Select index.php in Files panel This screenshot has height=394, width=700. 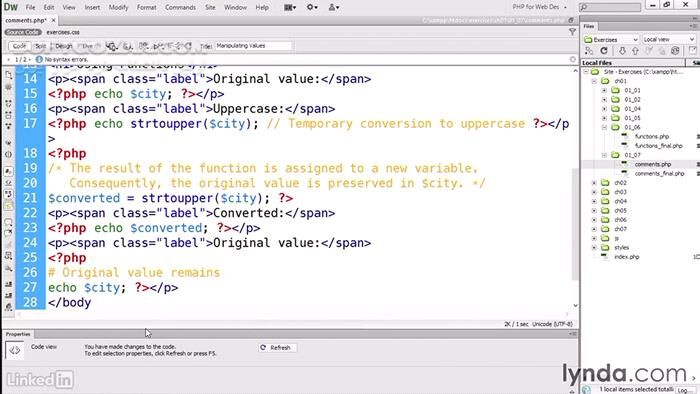[626, 257]
